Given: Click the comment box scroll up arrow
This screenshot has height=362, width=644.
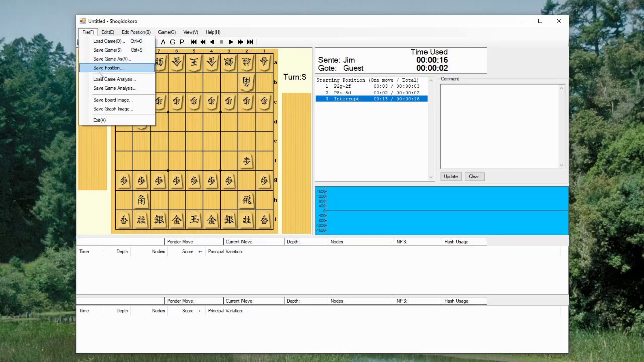Looking at the screenshot, I should pos(561,88).
